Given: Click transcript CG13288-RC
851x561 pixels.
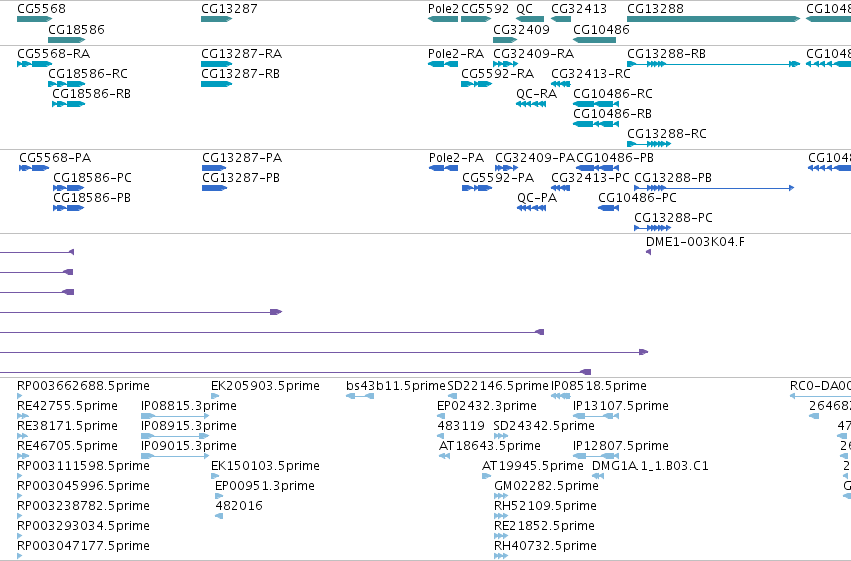Looking at the screenshot, I should pos(666,134).
